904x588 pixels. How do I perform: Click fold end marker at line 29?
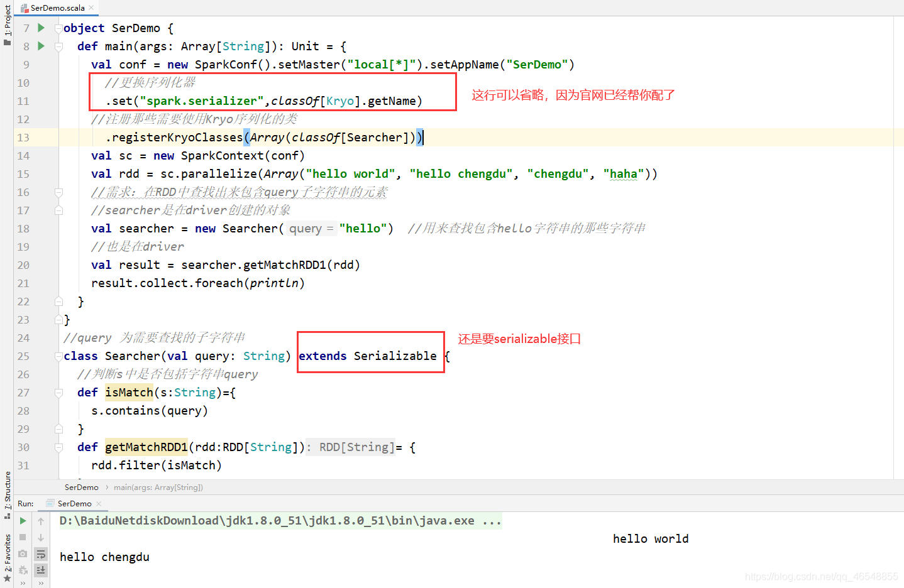point(58,428)
